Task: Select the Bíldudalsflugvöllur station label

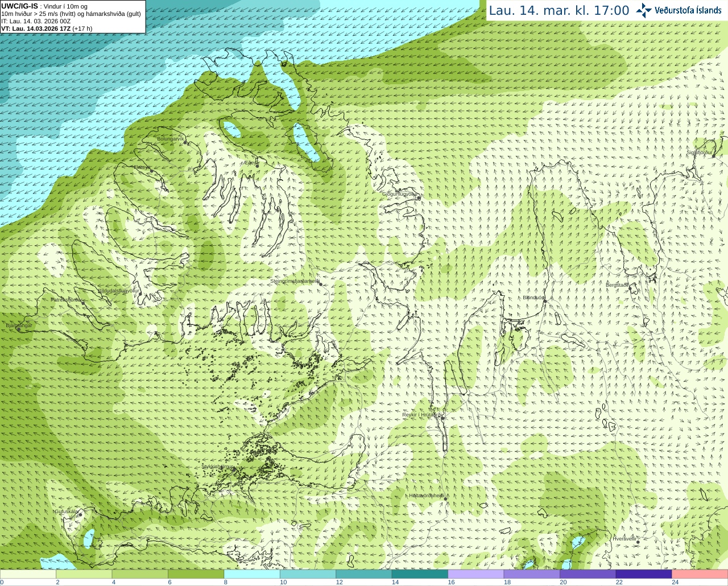Action: (118, 291)
